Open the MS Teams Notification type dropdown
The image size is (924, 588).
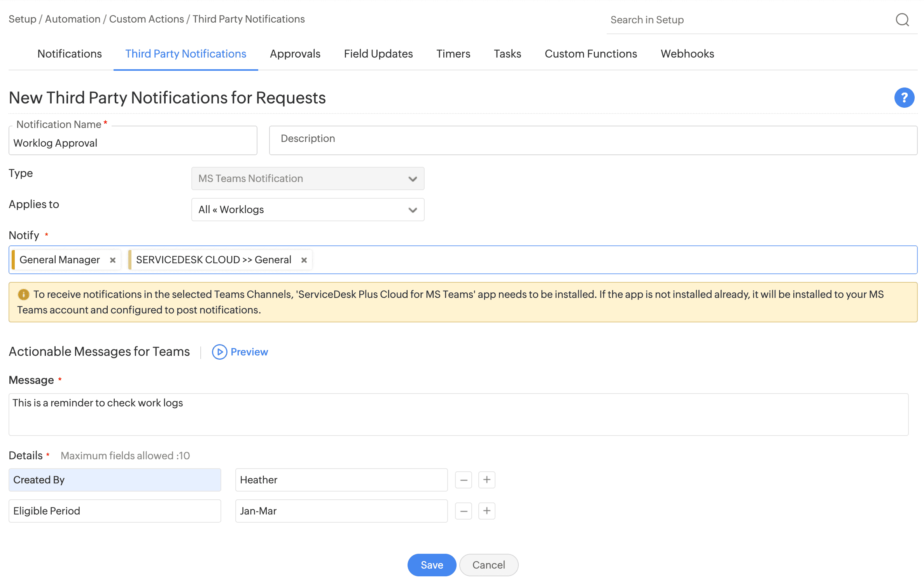click(308, 178)
